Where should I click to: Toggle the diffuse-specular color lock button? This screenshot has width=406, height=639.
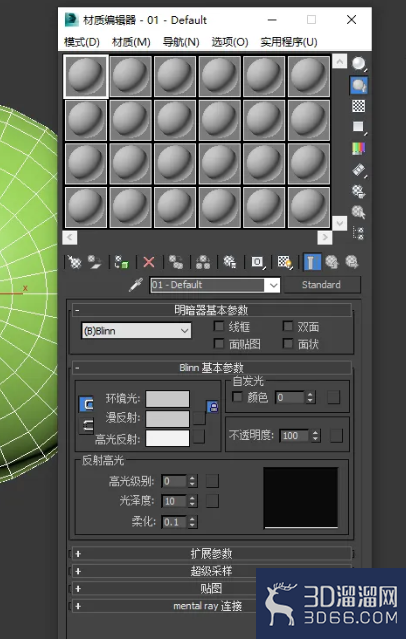coord(86,426)
